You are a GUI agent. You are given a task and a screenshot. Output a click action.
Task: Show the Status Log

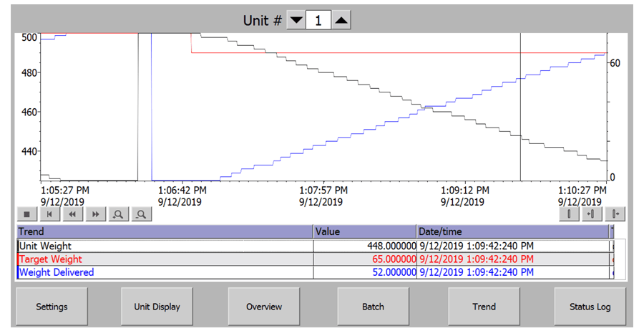[x=590, y=307]
